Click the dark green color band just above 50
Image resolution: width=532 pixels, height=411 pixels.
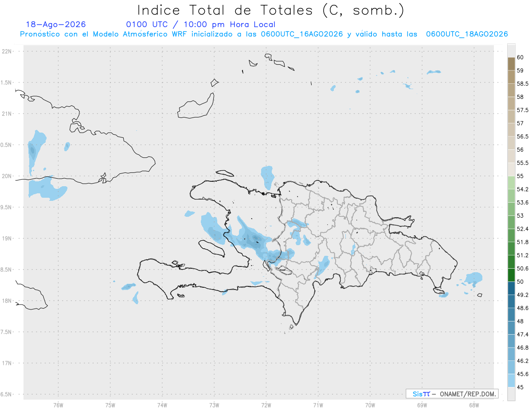tap(511, 275)
